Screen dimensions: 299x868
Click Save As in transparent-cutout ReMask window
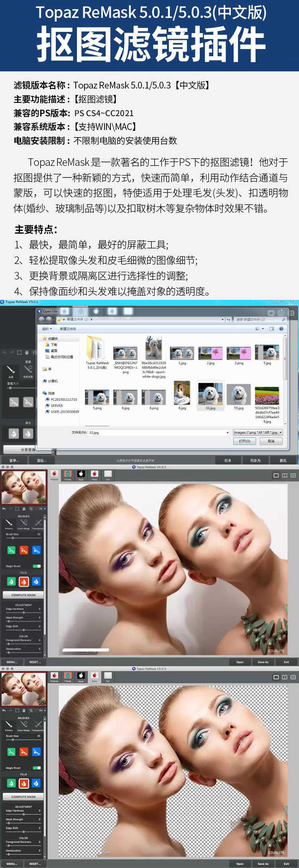263,864
